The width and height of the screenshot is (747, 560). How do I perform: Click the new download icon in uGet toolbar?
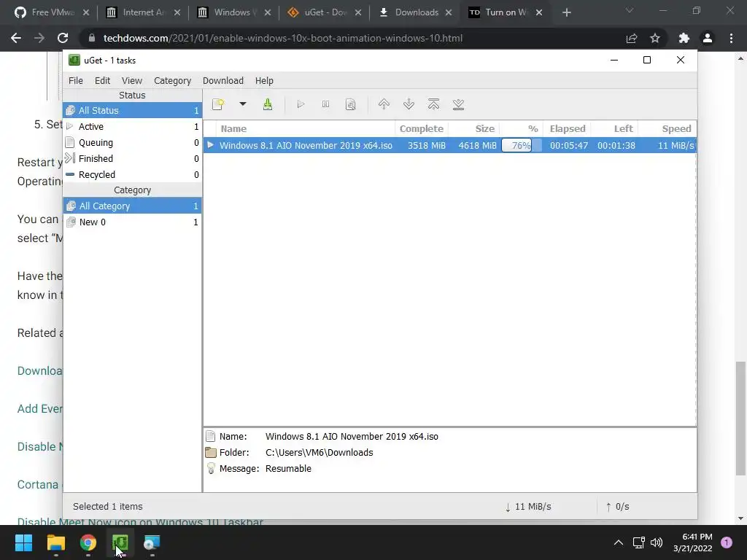pyautogui.click(x=218, y=104)
